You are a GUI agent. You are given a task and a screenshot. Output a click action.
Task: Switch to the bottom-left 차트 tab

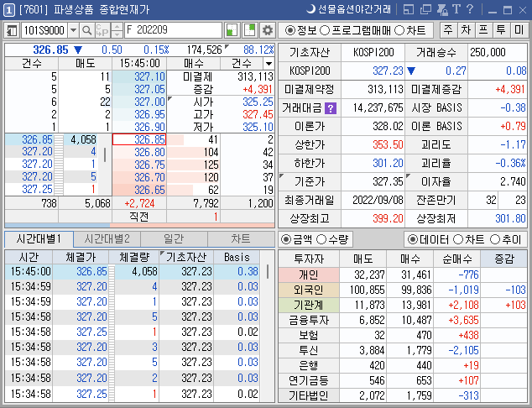pyautogui.click(x=241, y=239)
